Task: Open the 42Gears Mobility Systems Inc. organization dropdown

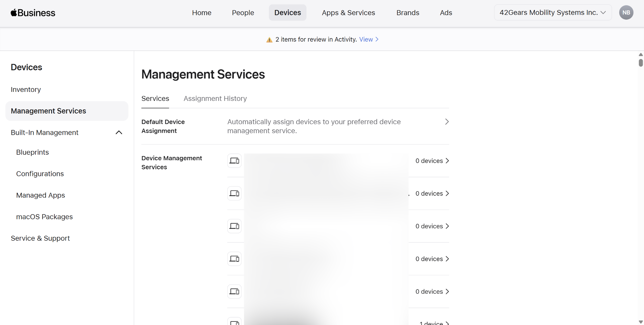Action: click(553, 13)
